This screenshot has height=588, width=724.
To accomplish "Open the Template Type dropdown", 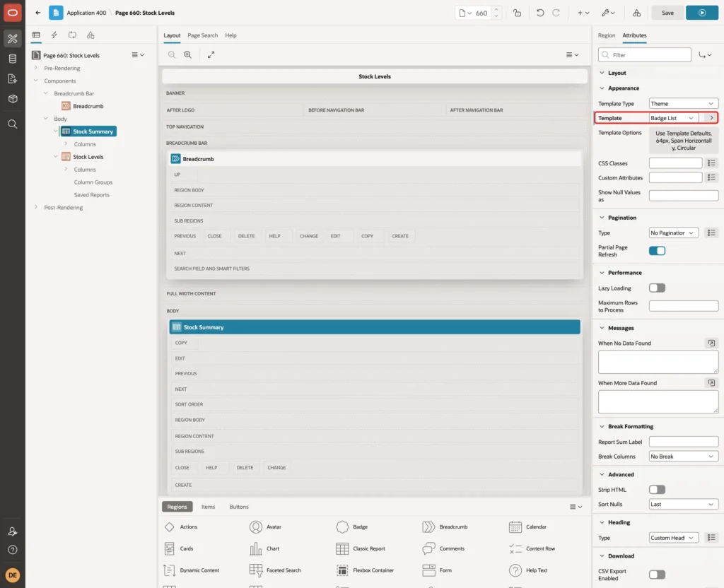I will (x=684, y=104).
